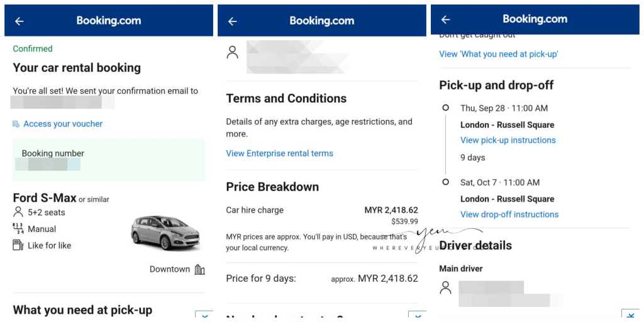Image resolution: width=644 pixels, height=322 pixels.
Task: Tap the back arrow in the left panel
Action: pyautogui.click(x=19, y=21)
